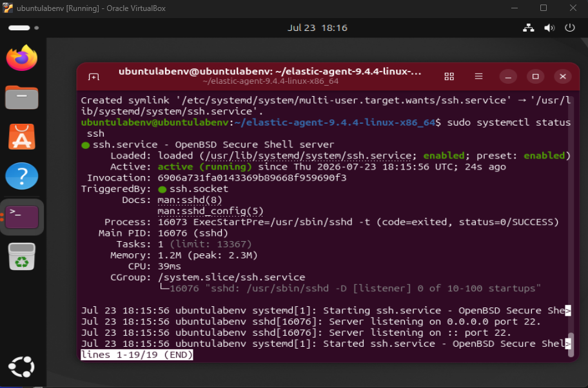The width and height of the screenshot is (588, 388).
Task: Click the VirtualBox title bar app icon
Action: [x=8, y=8]
